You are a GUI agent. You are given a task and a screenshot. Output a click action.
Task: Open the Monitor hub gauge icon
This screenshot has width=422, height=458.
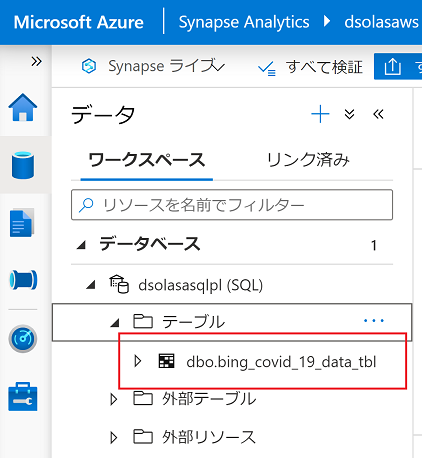click(x=23, y=339)
